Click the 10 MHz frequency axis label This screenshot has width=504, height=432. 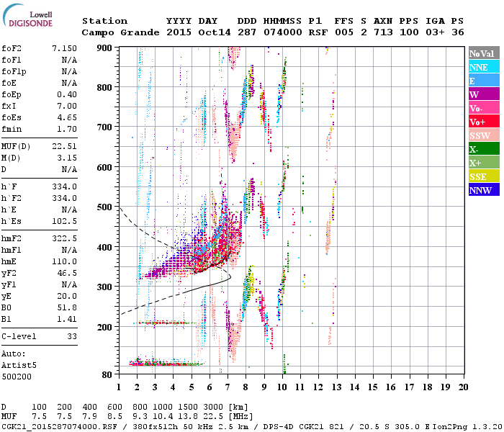pos(282,387)
